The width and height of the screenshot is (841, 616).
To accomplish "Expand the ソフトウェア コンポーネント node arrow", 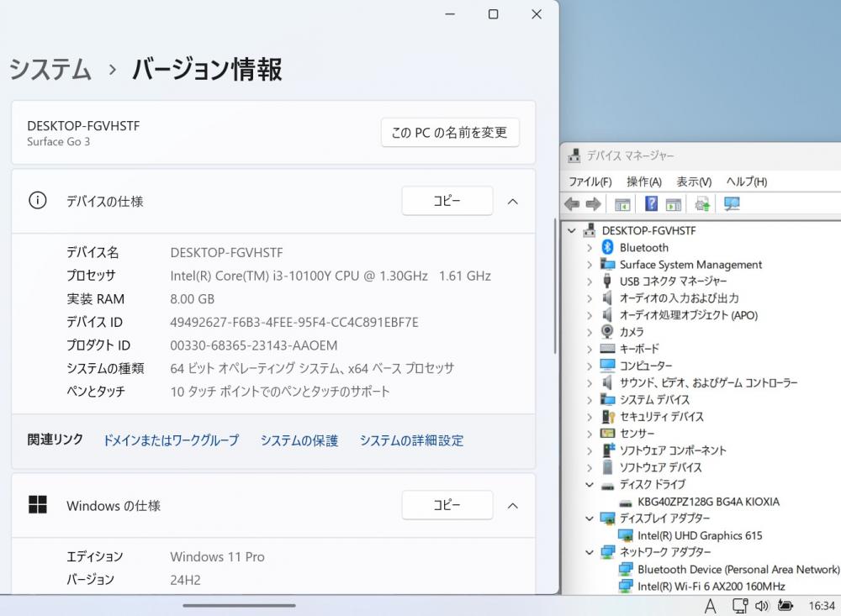I will [590, 451].
